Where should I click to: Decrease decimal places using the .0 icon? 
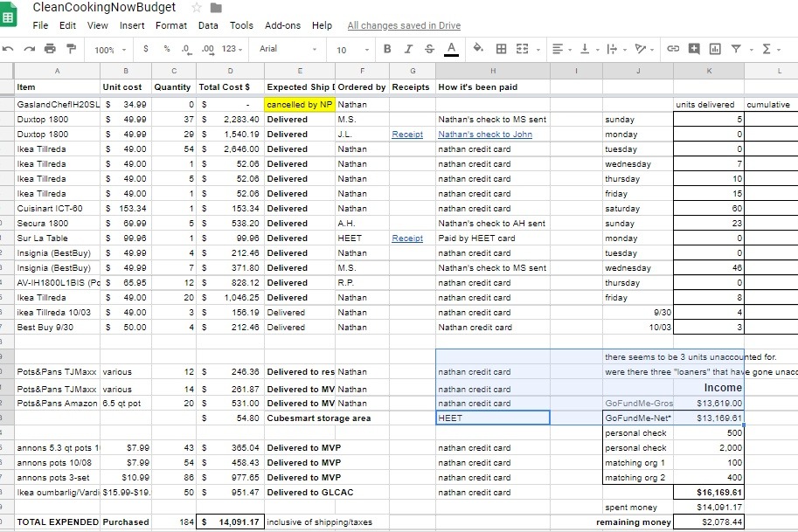click(186, 49)
